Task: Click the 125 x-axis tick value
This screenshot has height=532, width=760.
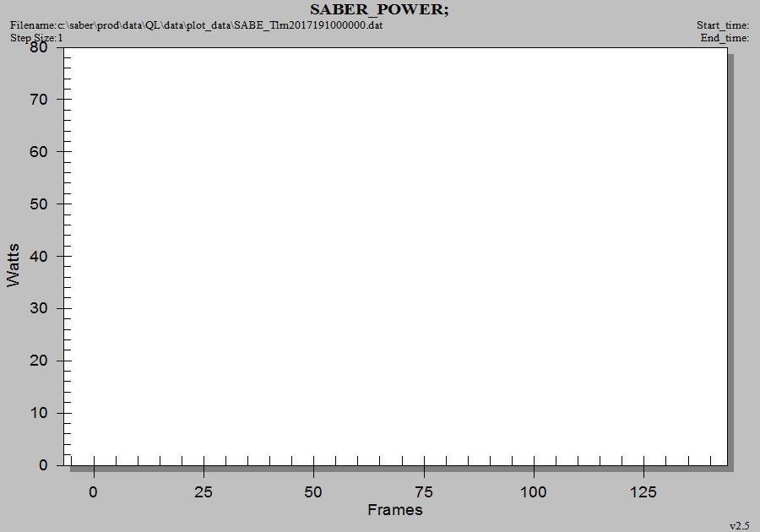Action: 643,492
